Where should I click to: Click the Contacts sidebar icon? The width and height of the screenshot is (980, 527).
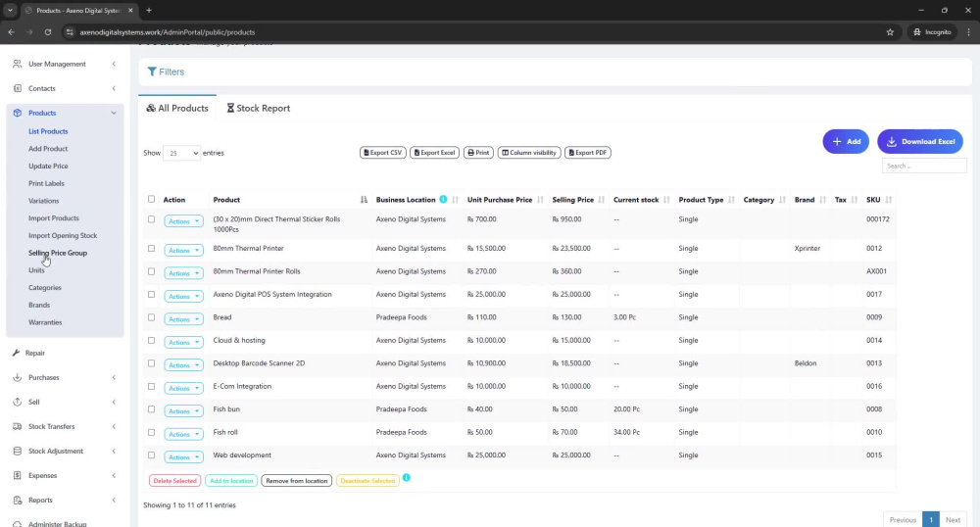pos(17,88)
